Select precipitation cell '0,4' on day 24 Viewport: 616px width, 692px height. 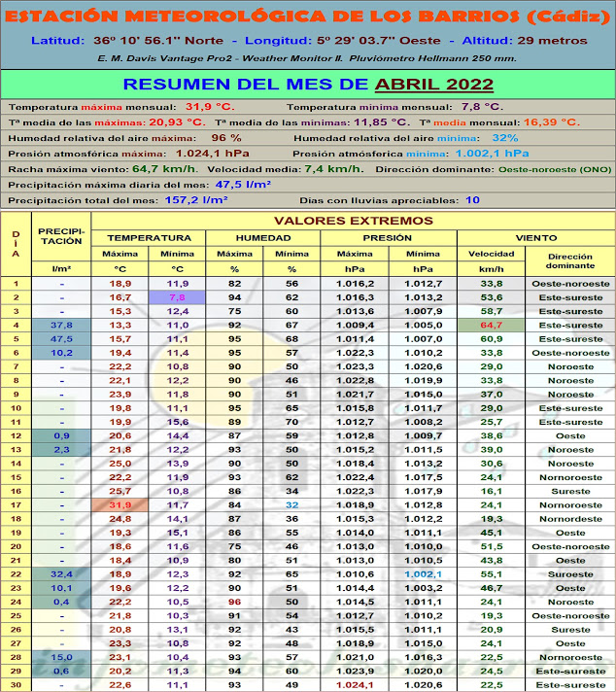[61, 602]
